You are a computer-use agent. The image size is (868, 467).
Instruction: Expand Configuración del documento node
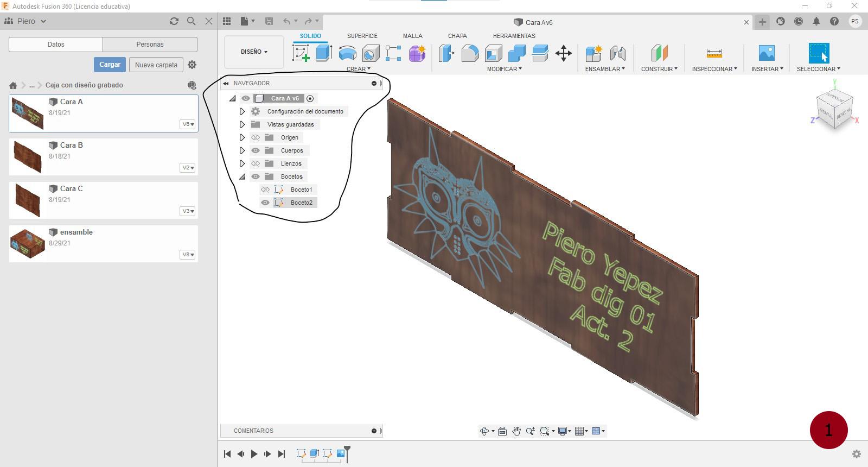(242, 111)
